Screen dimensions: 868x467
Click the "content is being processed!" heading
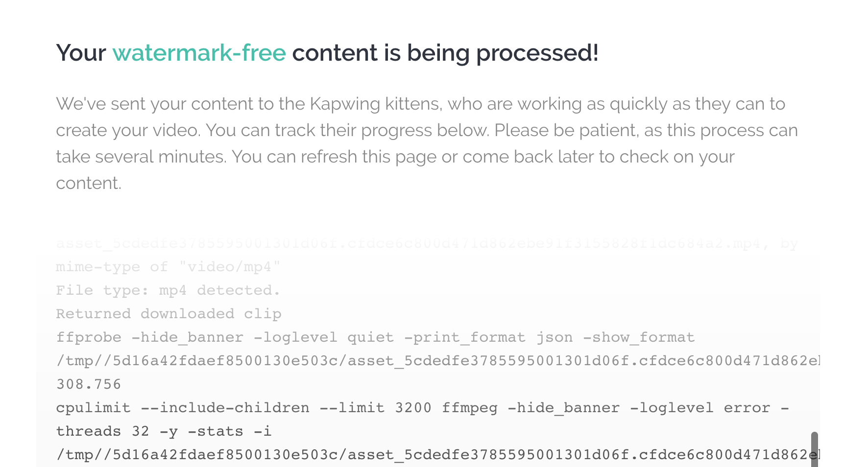tap(445, 53)
